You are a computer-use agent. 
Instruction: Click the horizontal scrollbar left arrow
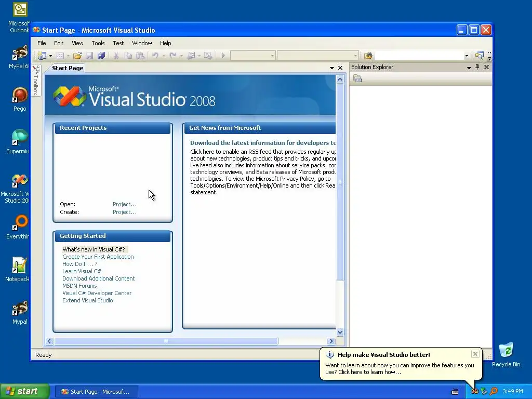point(49,341)
